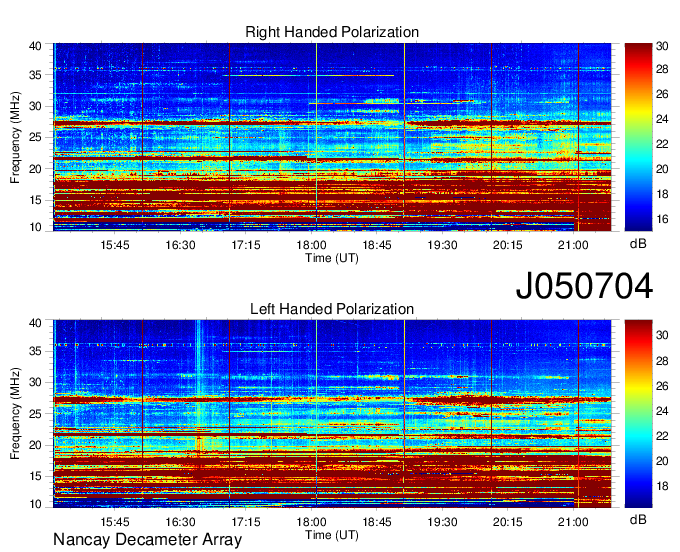Click the 20 MHz tick on the Right Handed frequency axis

point(35,169)
